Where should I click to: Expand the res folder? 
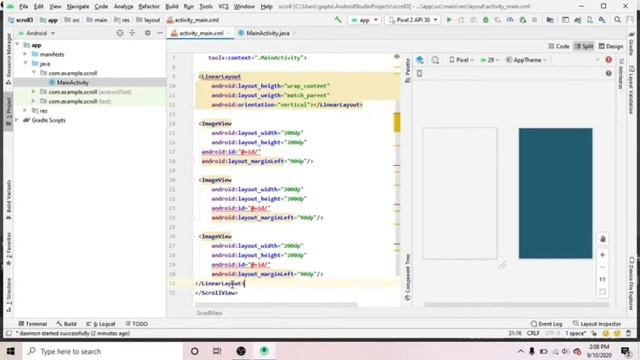tap(25, 111)
